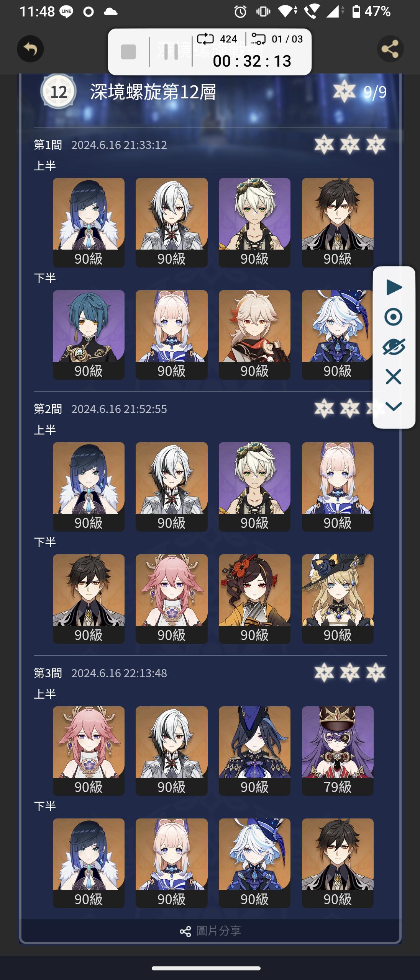The image size is (420, 980).
Task: Select the level 79 character in chamber 3
Action: [x=338, y=751]
